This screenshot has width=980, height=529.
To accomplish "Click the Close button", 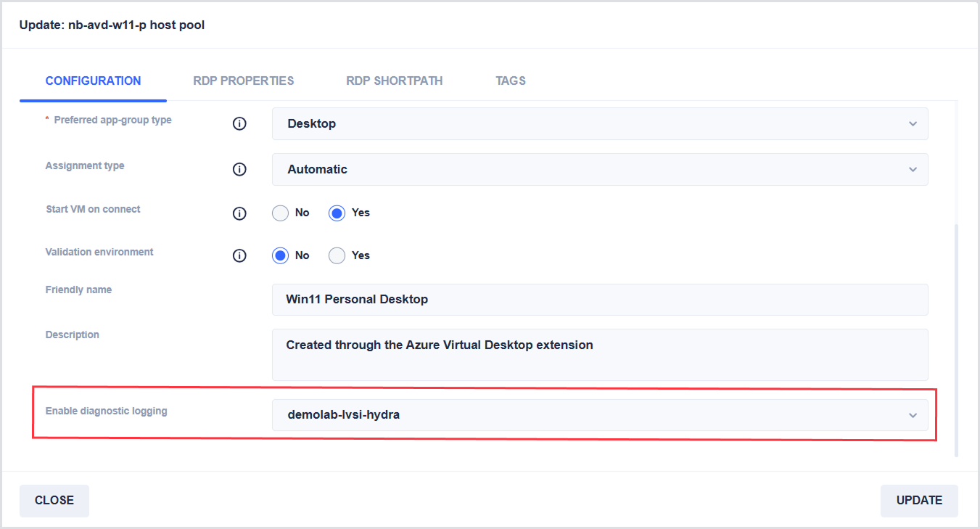I will point(54,501).
